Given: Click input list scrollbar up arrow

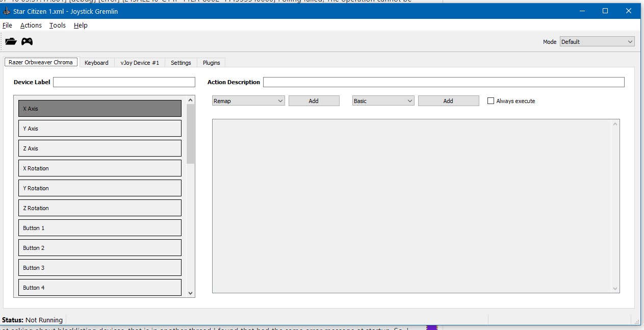Looking at the screenshot, I should click(191, 100).
